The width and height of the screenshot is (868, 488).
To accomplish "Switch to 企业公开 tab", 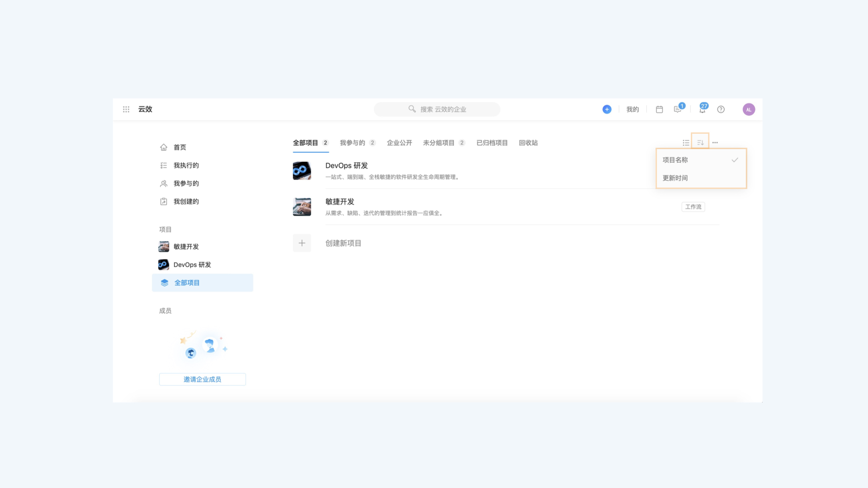I will pos(400,142).
